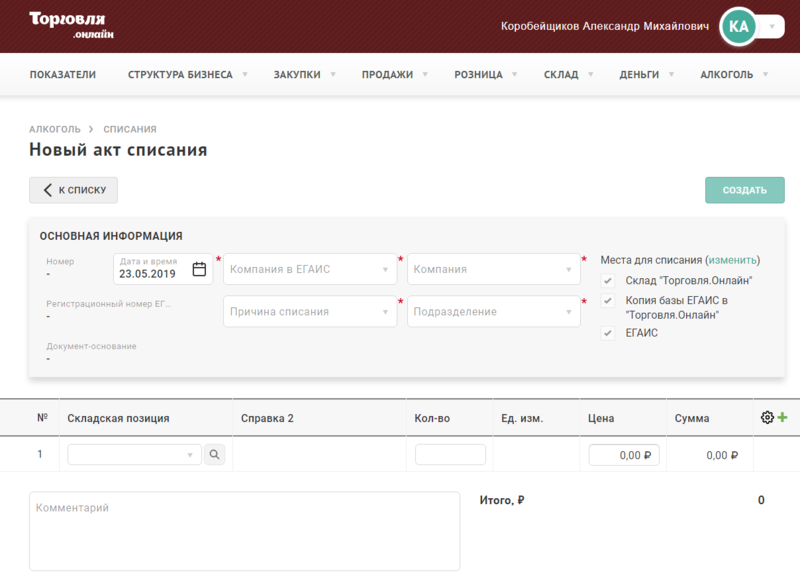The width and height of the screenshot is (800, 585).
Task: Add a row with green plus icon
Action: [x=782, y=417]
